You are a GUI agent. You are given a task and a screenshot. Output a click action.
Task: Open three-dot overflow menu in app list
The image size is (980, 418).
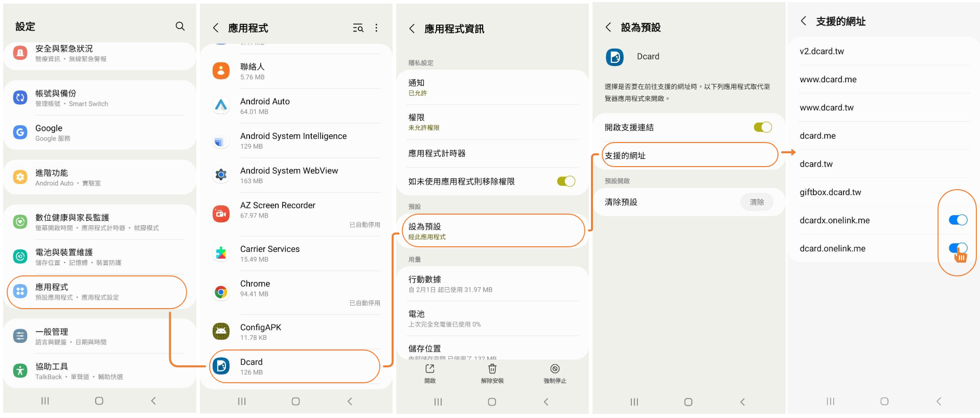pos(376,28)
